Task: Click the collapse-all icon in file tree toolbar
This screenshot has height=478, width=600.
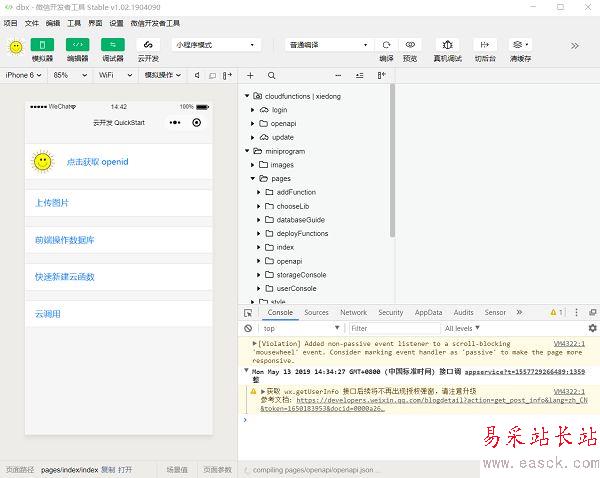Action: (360, 75)
